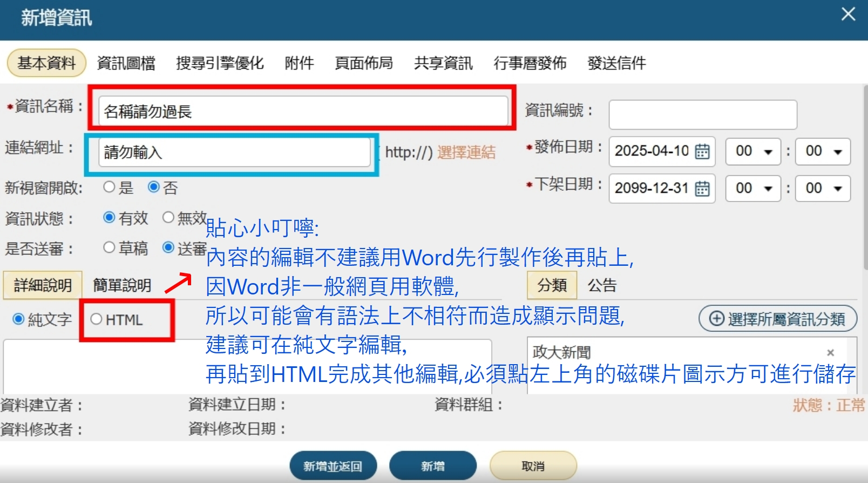Open 發佈日期 hour dropdown
The image size is (868, 483).
(753, 151)
